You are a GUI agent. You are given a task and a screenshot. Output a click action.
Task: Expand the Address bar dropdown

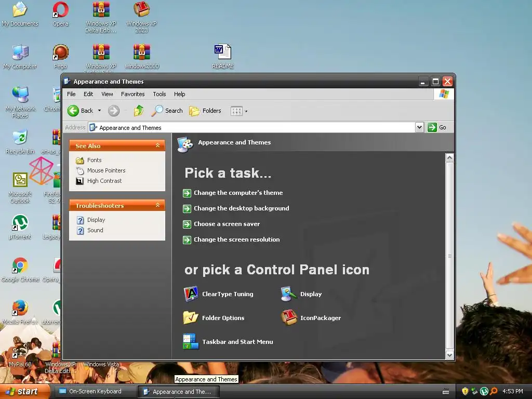click(x=419, y=127)
